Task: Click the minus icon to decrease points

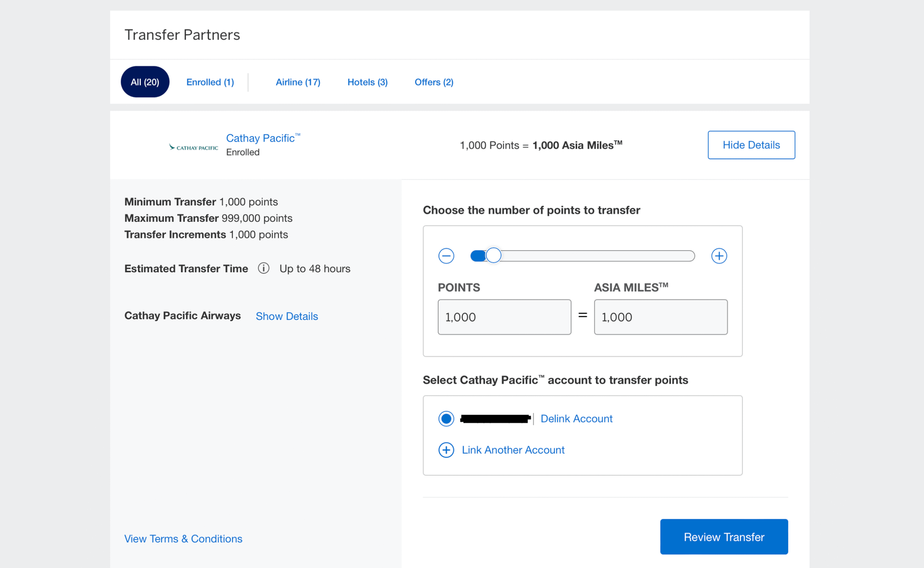Action: [x=446, y=256]
